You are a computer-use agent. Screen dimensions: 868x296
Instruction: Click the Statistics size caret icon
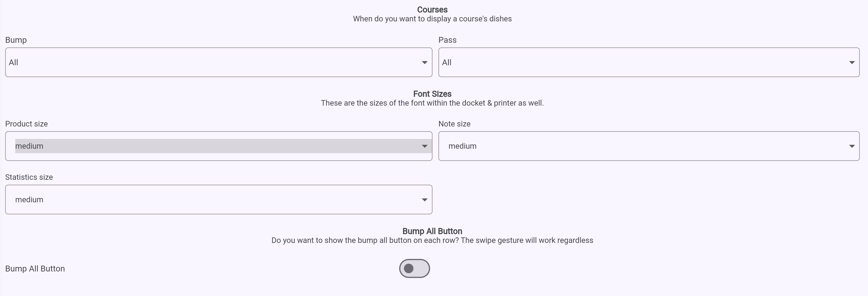coord(424,200)
